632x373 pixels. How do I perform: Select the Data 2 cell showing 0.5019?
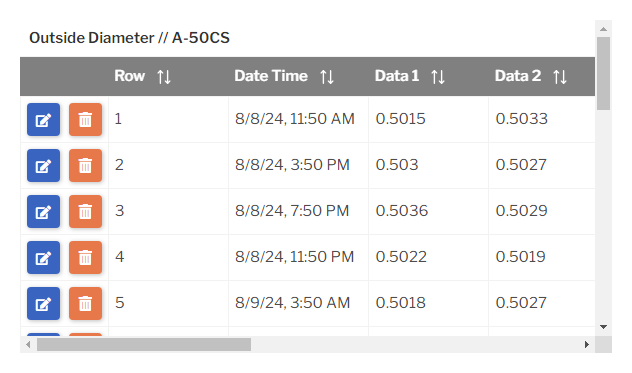pos(542,257)
